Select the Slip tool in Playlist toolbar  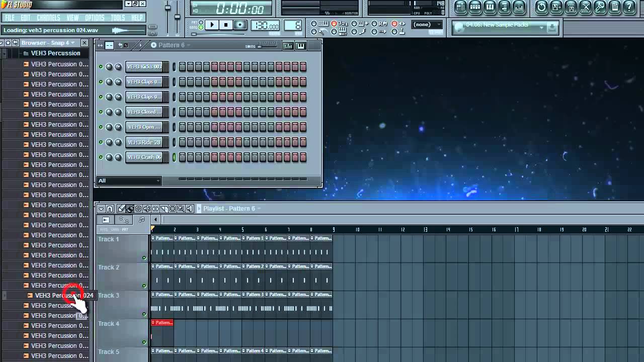click(x=155, y=209)
